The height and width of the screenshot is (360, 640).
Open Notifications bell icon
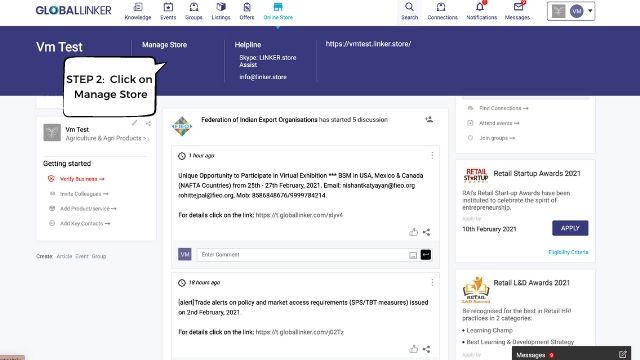(480, 7)
